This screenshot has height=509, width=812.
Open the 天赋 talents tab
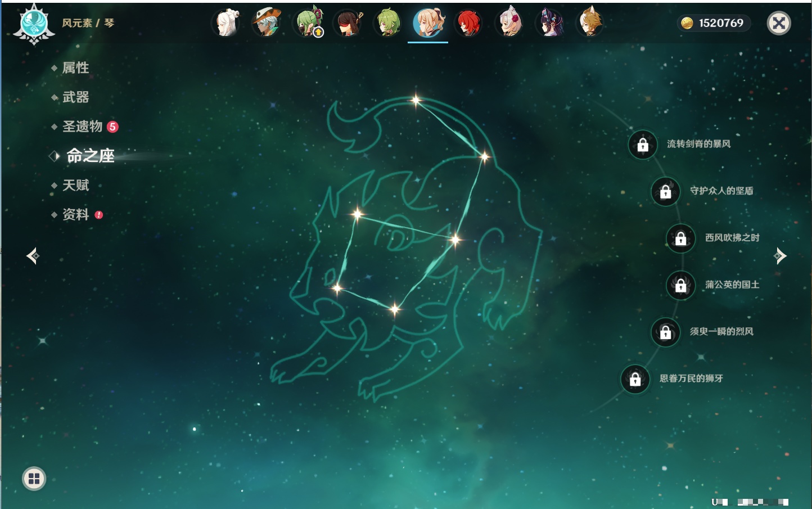pyautogui.click(x=75, y=185)
